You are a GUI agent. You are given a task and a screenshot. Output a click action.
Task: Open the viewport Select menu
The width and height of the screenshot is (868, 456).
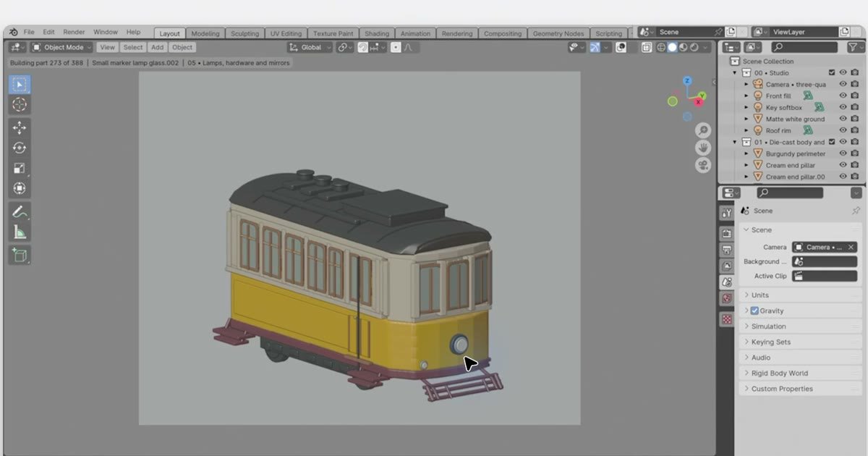click(132, 47)
